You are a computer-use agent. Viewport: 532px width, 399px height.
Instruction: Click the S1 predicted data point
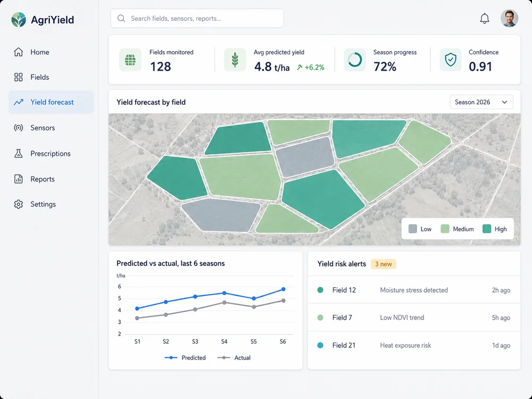click(137, 309)
